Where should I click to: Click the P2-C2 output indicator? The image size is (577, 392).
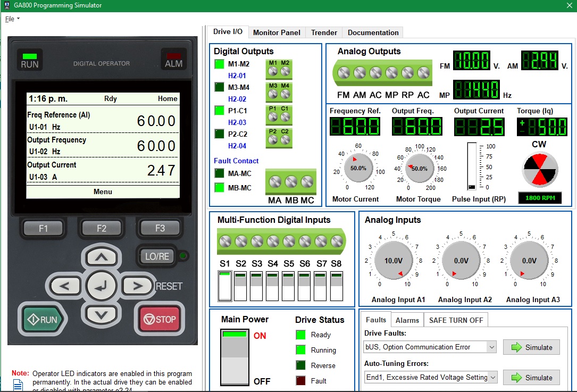[x=219, y=134]
